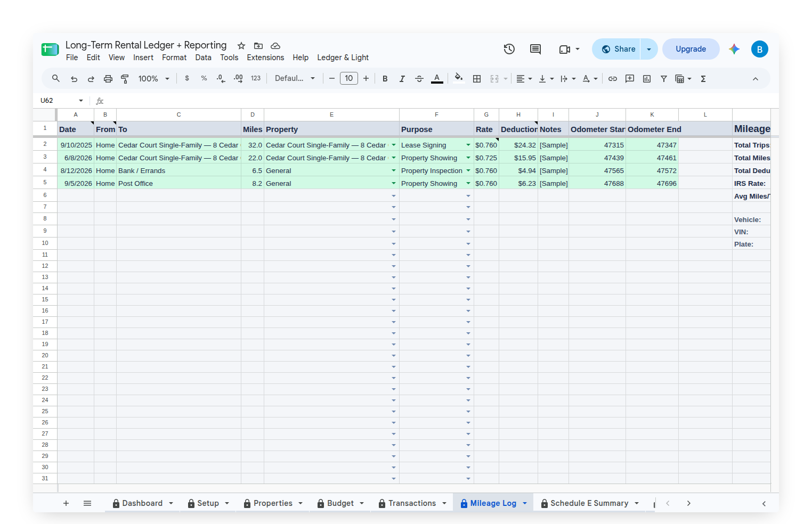Open the account avatar B
The image size is (812, 524).
click(760, 49)
